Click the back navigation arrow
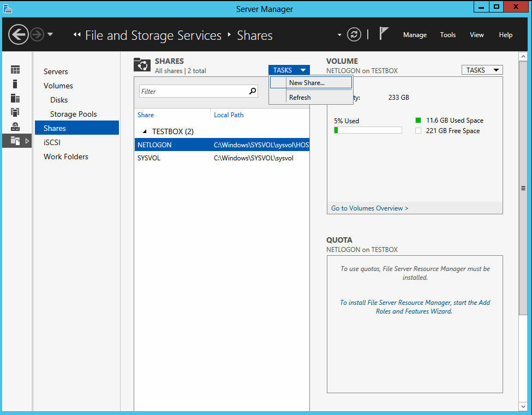 (18, 34)
